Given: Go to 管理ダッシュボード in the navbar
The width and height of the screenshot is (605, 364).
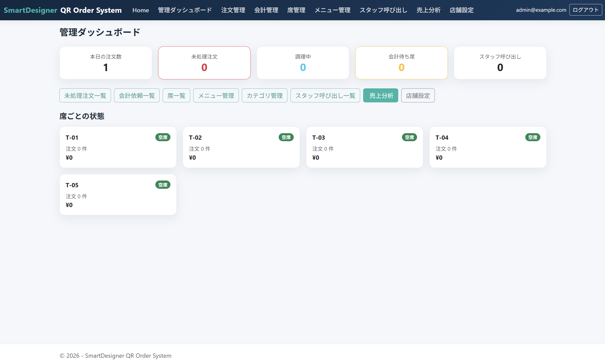Looking at the screenshot, I should tap(185, 10).
